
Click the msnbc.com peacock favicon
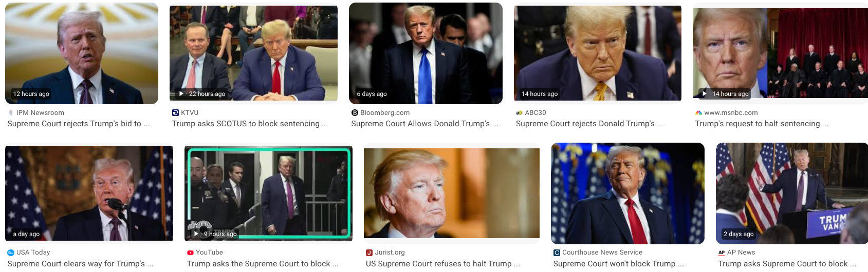pyautogui.click(x=698, y=112)
